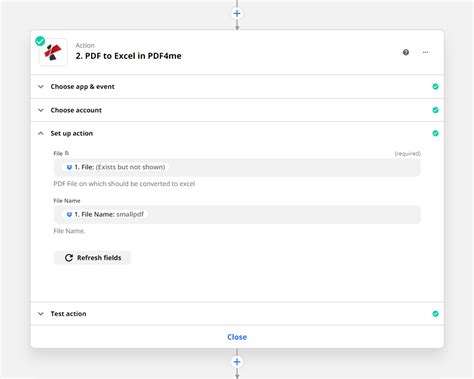Click inside the File input field
474x379 pixels.
pos(237,167)
